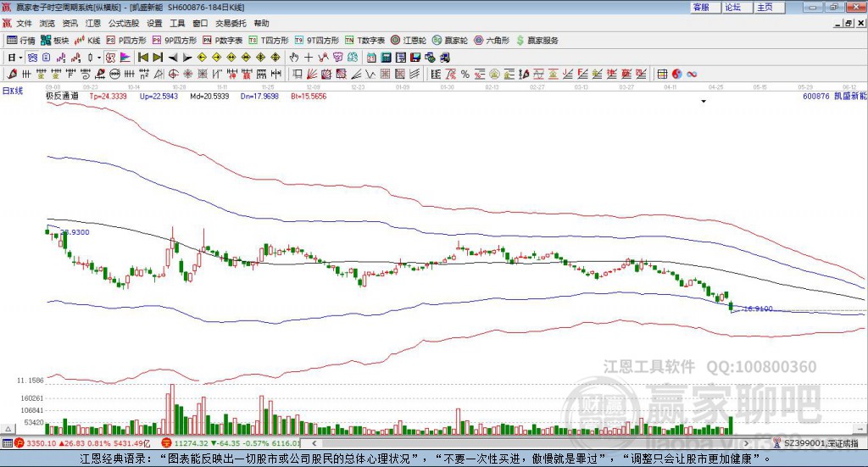This screenshot has height=467, width=868.
Task: Click the 论坛 forum button
Action: pos(737,7)
